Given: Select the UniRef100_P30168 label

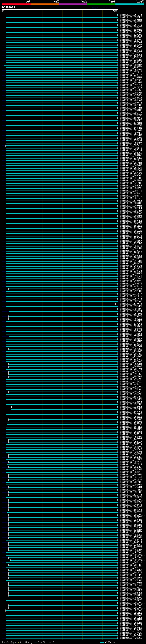Looking at the screenshot, I should click(x=131, y=352).
